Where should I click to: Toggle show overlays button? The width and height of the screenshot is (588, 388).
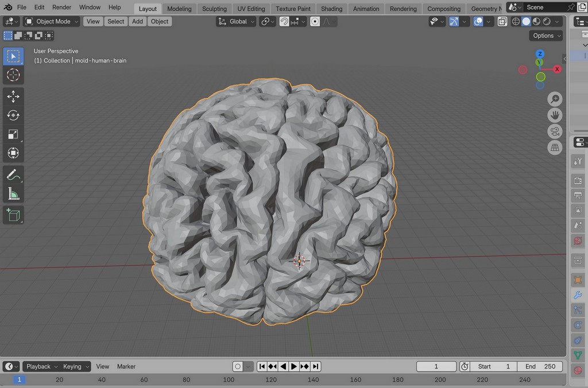pyautogui.click(x=478, y=21)
